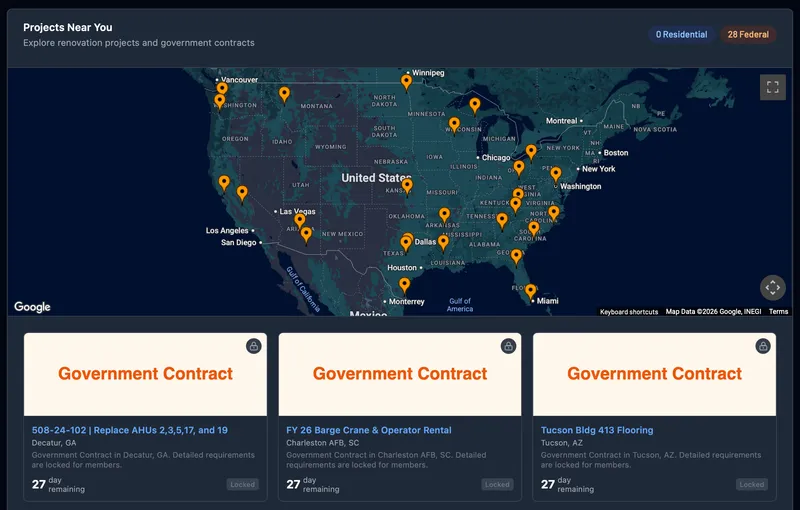Click the 'Charleston AFB, SC' location text
The width and height of the screenshot is (800, 510).
(322, 443)
